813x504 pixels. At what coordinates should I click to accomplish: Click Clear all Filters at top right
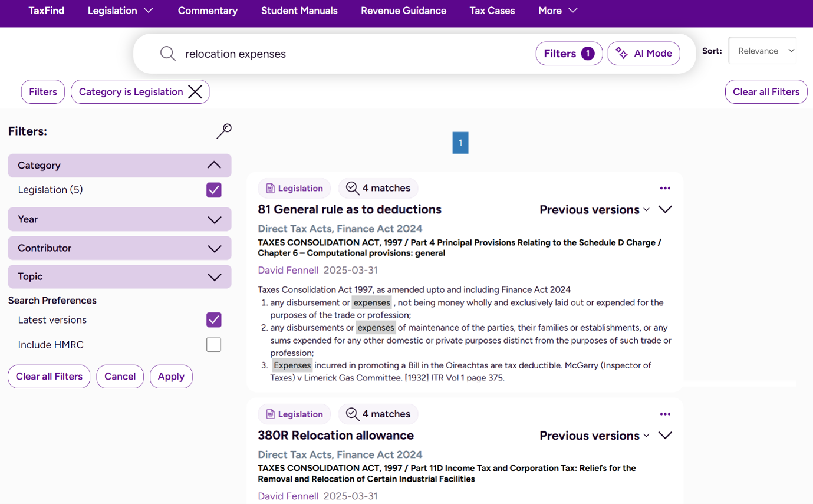pos(766,92)
